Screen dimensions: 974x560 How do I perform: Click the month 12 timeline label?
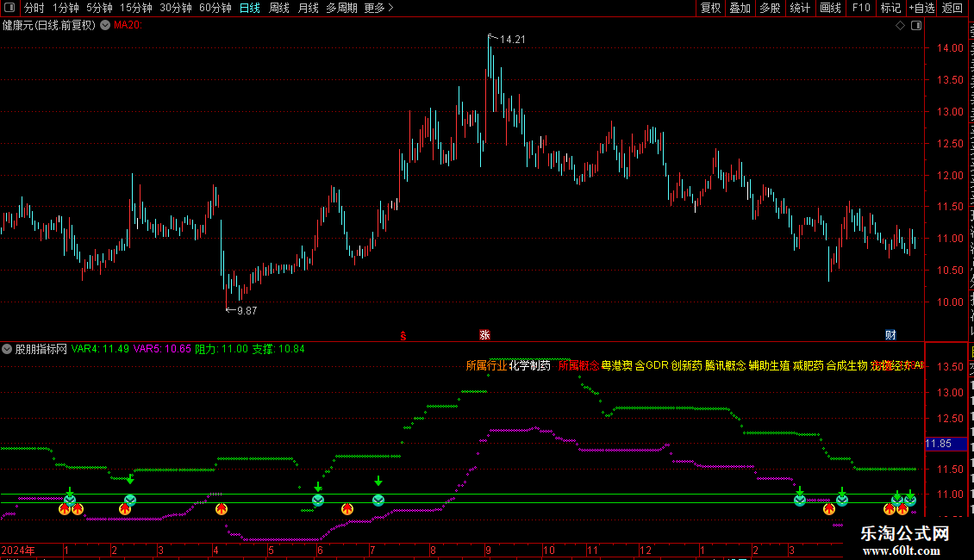(646, 550)
